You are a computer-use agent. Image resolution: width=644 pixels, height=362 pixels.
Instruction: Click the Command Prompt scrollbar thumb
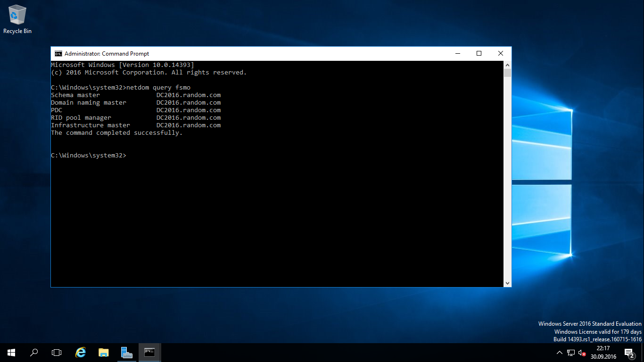coord(507,73)
